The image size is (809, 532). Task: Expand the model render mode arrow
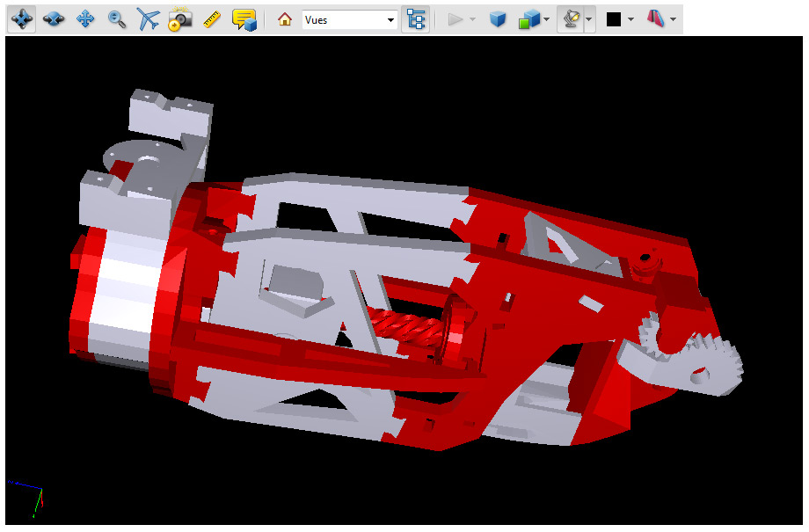point(547,19)
